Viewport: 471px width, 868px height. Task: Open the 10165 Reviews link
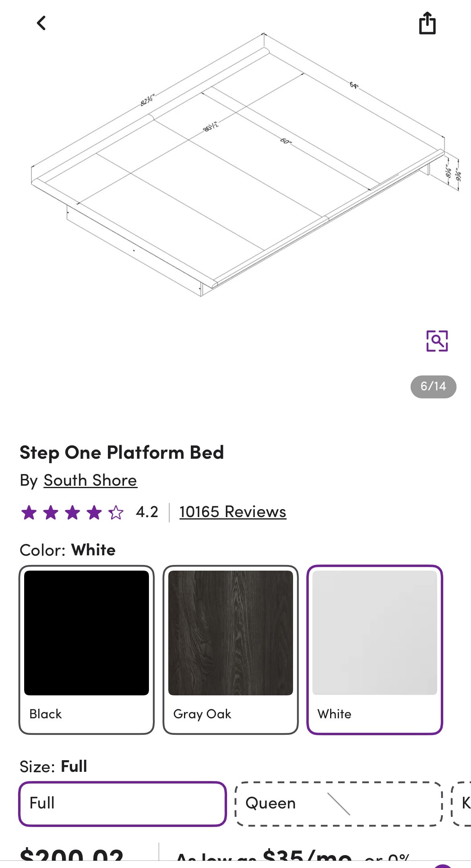[233, 512]
